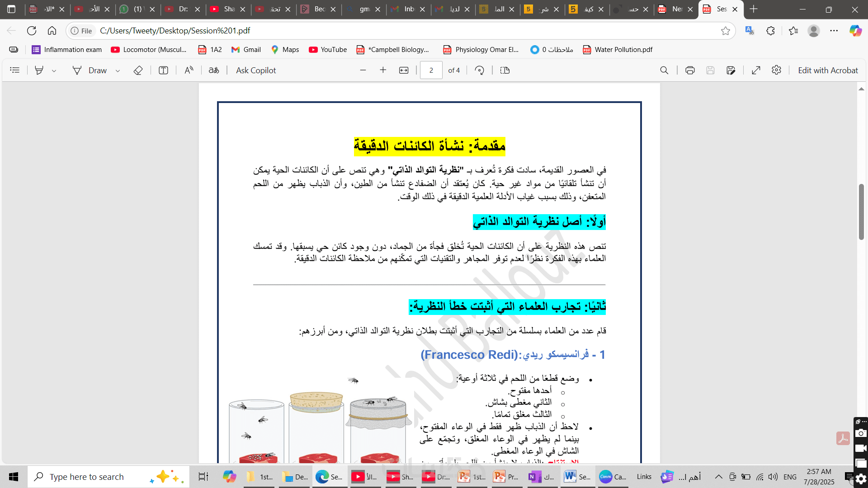The image size is (868, 488).
Task: Click Edit with Acrobat
Action: click(x=827, y=70)
